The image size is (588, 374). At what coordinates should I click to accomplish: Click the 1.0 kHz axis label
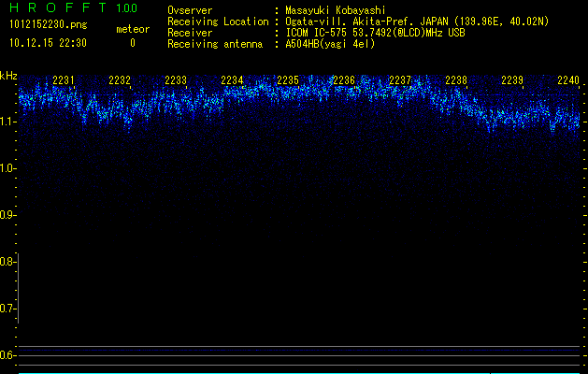click(x=7, y=168)
